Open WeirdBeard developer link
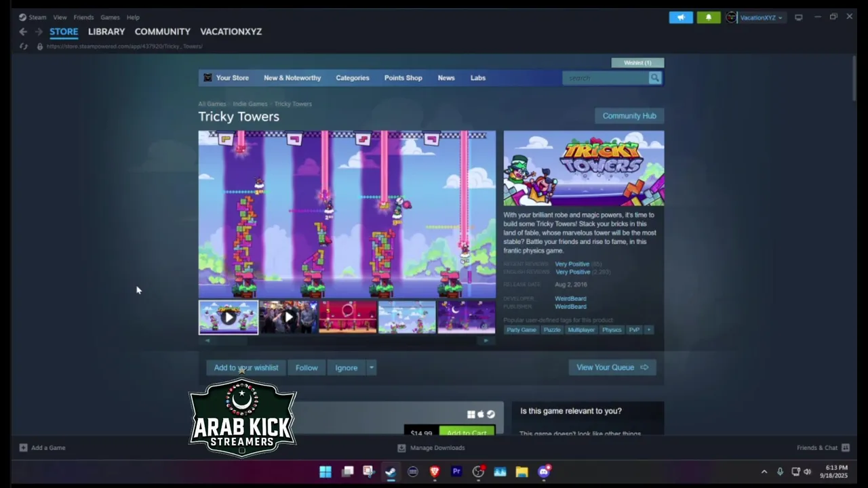This screenshot has width=868, height=488. pyautogui.click(x=570, y=298)
